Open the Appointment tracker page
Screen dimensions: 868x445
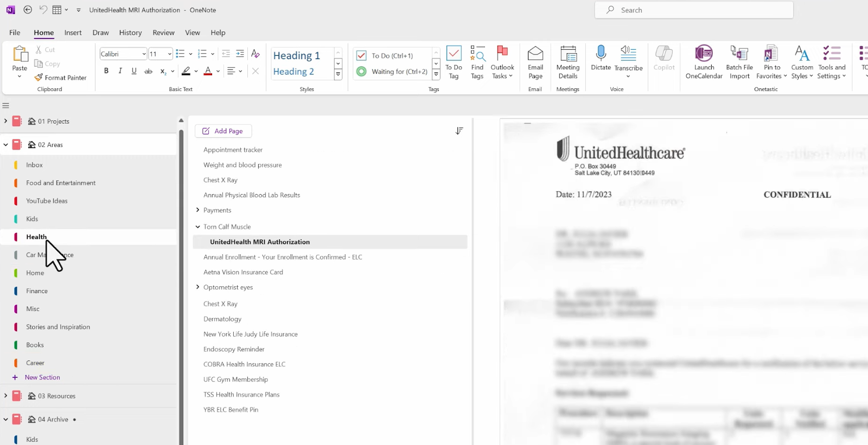tap(233, 150)
